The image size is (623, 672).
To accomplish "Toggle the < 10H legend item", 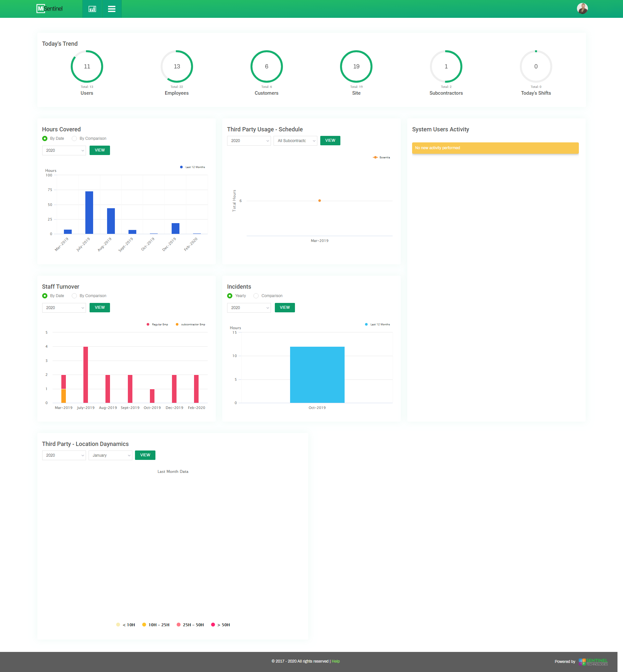I will (x=125, y=625).
